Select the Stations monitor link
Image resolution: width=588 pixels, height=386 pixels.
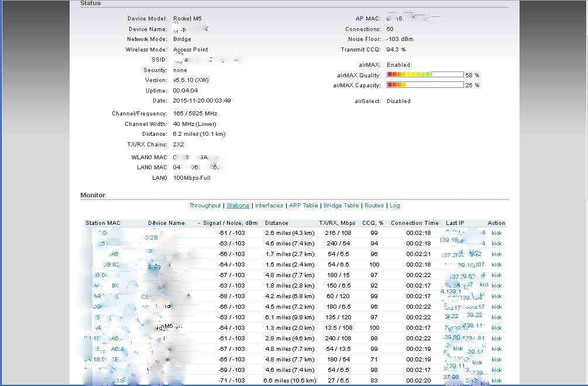(x=238, y=206)
